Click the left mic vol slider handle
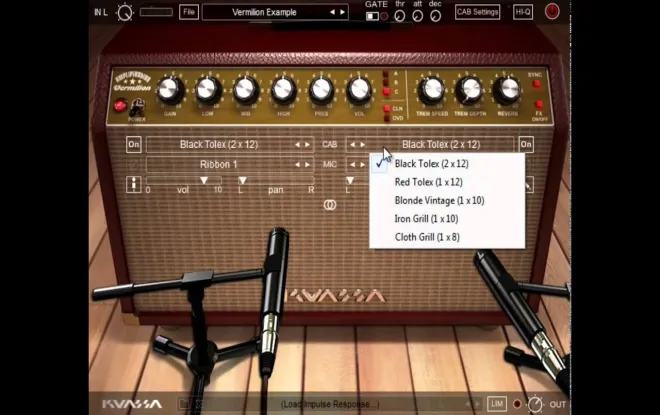Image resolution: width=660 pixels, height=415 pixels. (x=204, y=180)
